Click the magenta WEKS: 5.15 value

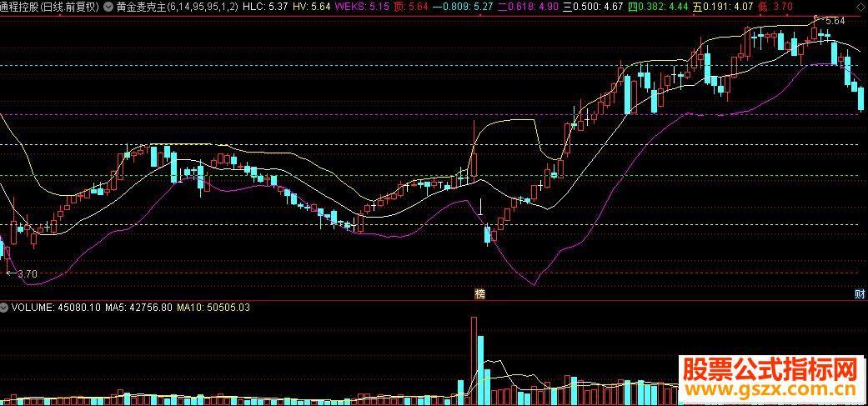coord(360,8)
